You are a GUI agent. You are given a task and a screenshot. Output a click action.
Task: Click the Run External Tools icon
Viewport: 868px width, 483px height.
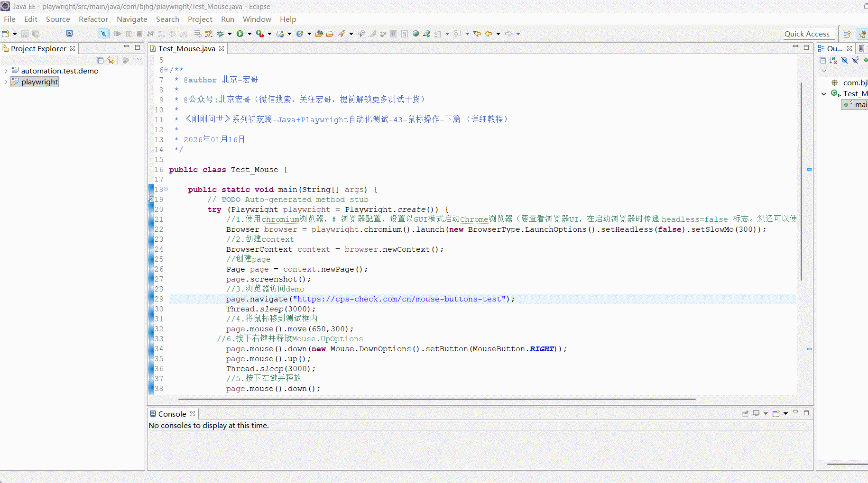(260, 34)
